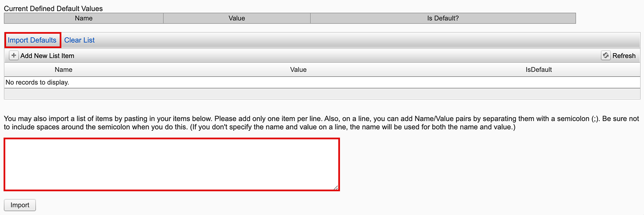Click the No records to display row
This screenshot has height=215, width=644.
pos(37,82)
